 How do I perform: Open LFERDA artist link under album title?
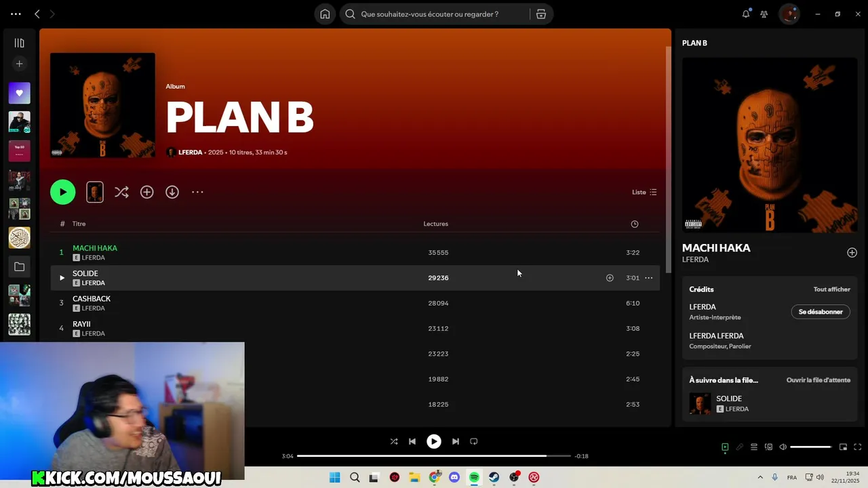click(x=190, y=152)
